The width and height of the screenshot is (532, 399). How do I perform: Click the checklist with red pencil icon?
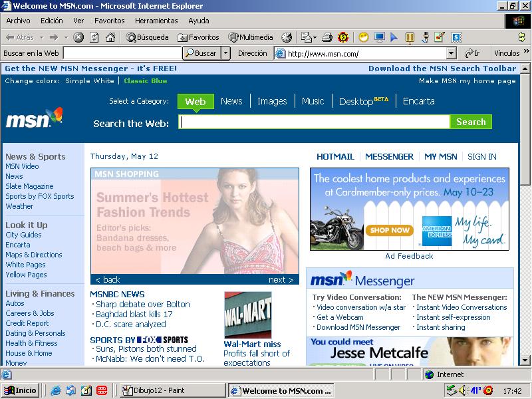[440, 37]
